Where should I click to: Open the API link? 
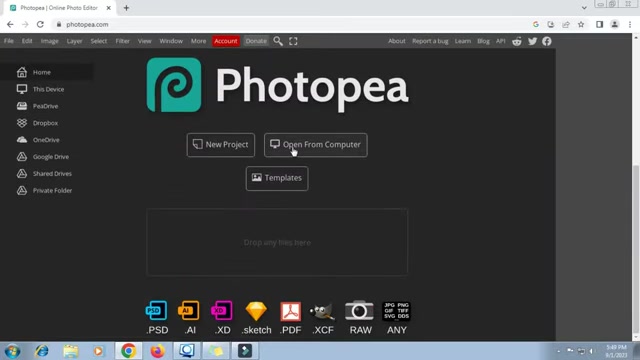500,41
